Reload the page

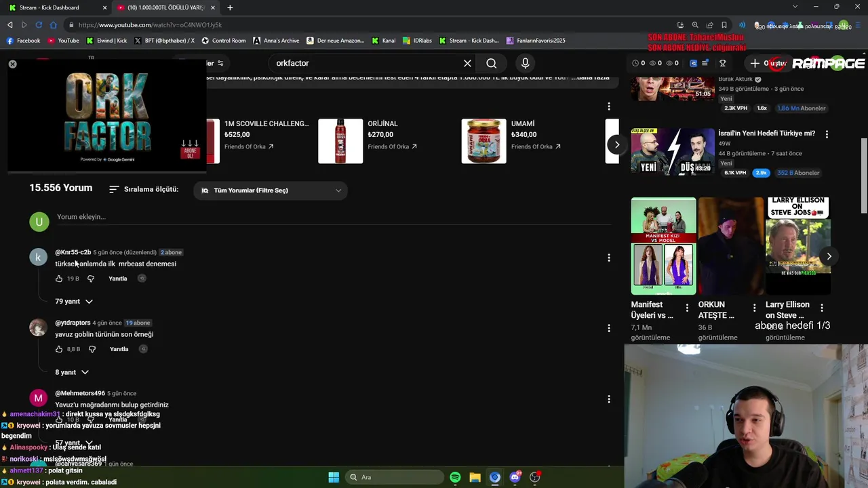pyautogui.click(x=39, y=25)
